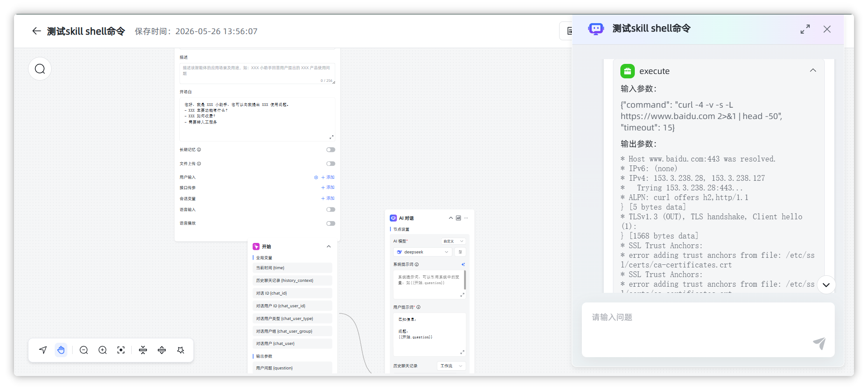Open the deepseek model dropdown
The height and width of the screenshot is (390, 868).
422,252
